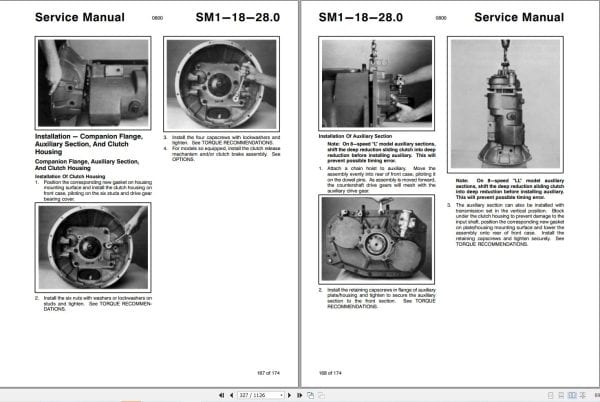Click the 'Companion Flange, Auxiliary Section, And Clutch Housing' subheading
Image resolution: width=600 pixels, height=402 pixels.
(87, 164)
